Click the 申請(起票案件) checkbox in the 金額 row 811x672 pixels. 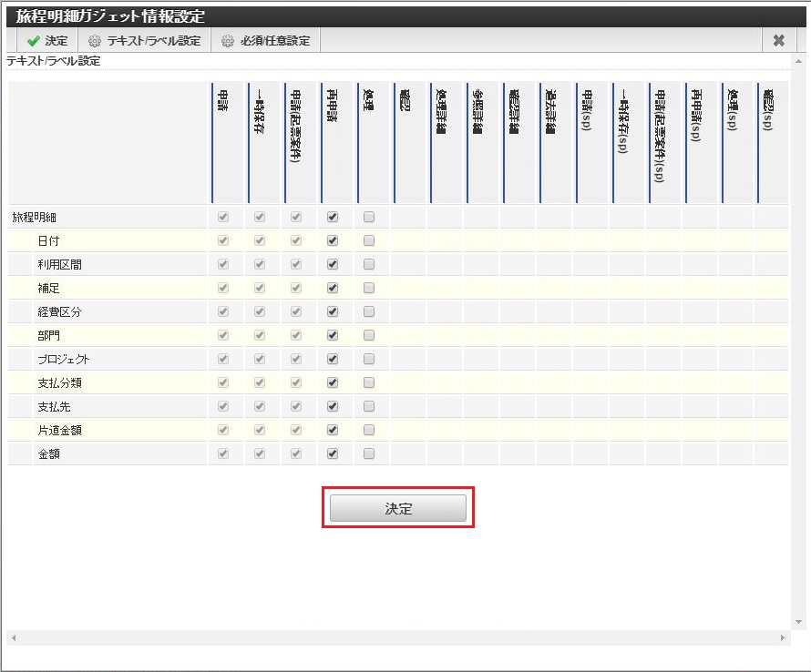[x=296, y=453]
